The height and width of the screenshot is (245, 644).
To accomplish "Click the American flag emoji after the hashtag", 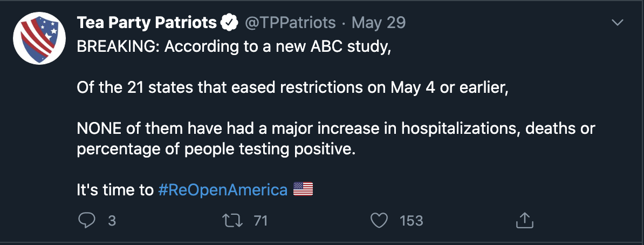I will (303, 189).
